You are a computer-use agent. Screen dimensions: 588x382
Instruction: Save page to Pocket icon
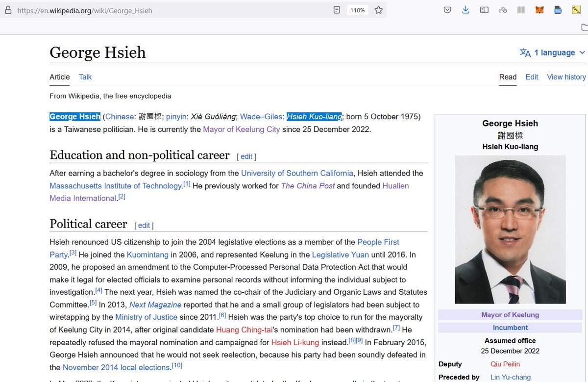pos(447,10)
